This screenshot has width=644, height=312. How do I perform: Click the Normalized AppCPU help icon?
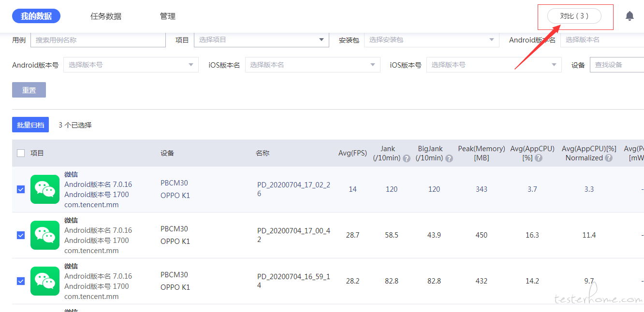(x=609, y=158)
